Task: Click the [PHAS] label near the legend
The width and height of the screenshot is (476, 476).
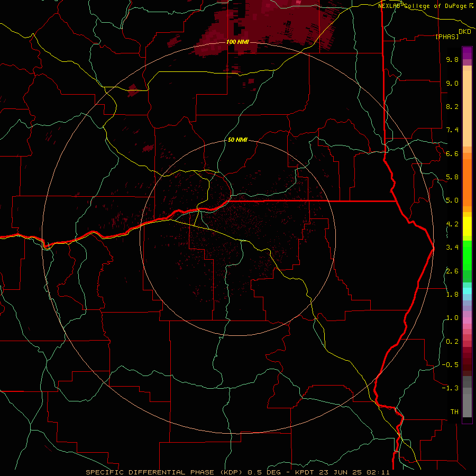Action: [447, 36]
